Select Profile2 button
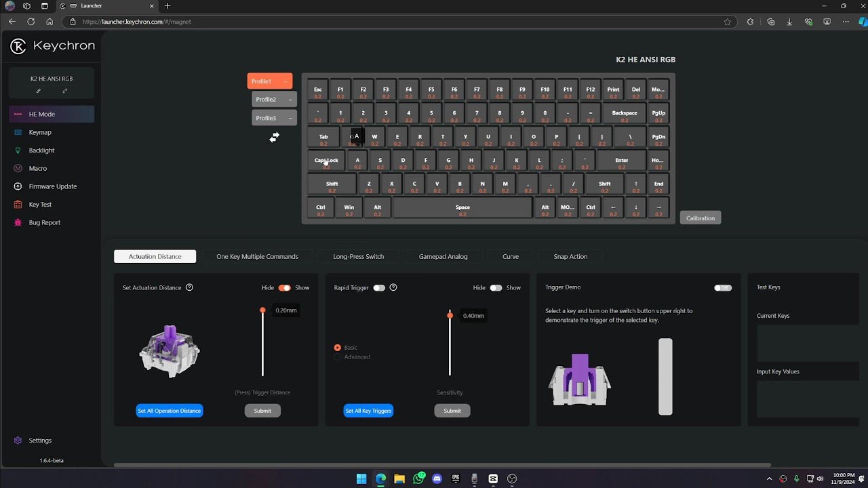 click(x=274, y=100)
